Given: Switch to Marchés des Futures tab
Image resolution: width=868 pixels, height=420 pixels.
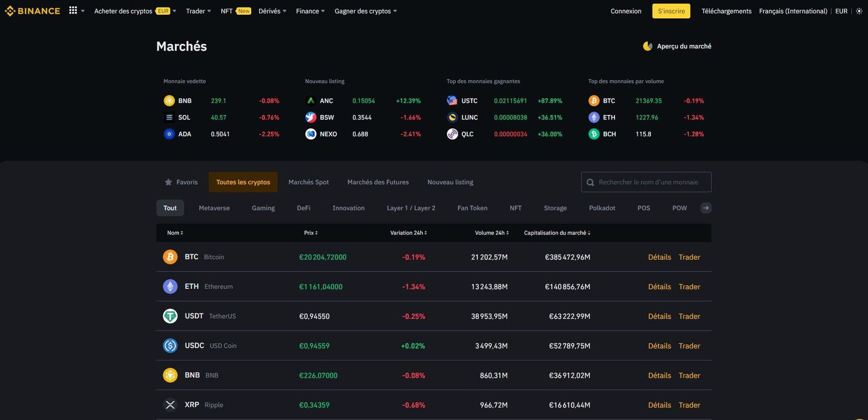Looking at the screenshot, I should (x=378, y=182).
